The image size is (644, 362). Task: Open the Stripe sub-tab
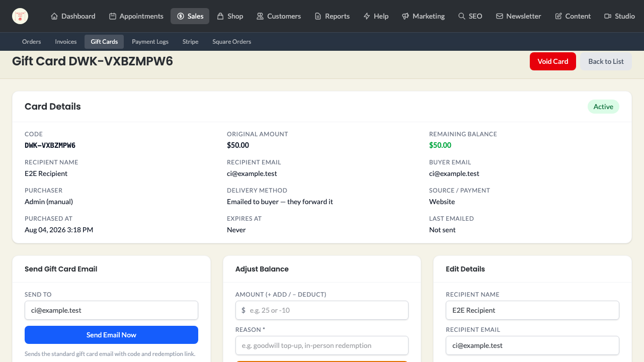[190, 42]
